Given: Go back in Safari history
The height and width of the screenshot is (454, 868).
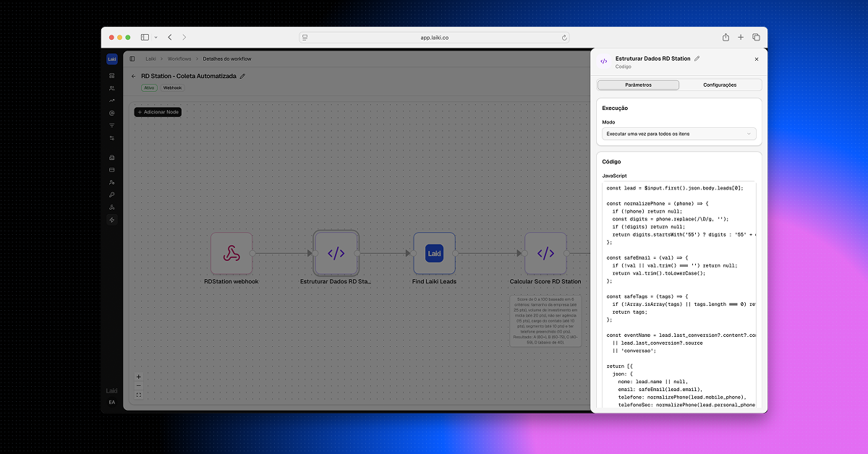Looking at the screenshot, I should (169, 37).
